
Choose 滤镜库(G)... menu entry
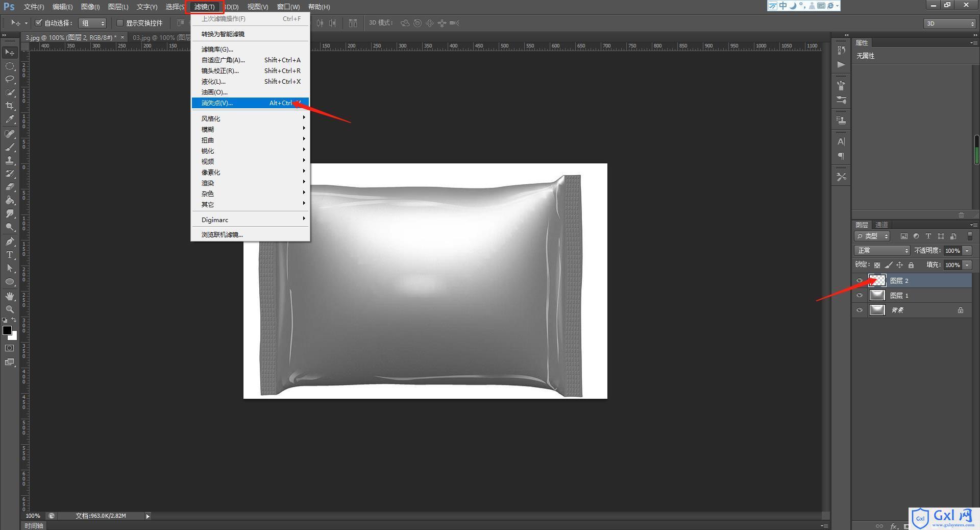click(x=250, y=49)
